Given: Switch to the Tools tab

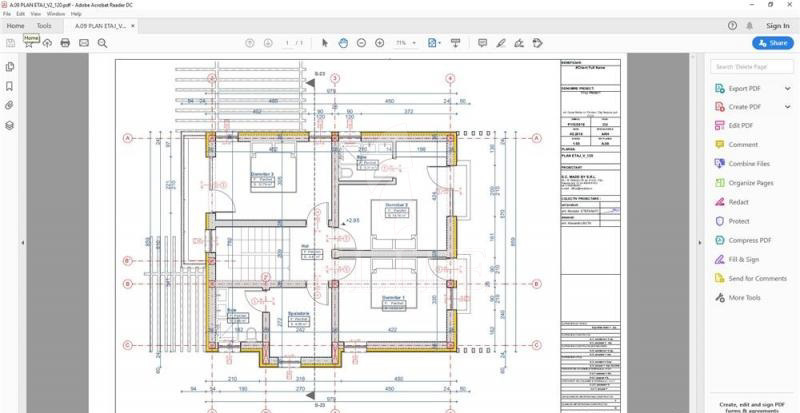Looking at the screenshot, I should [x=44, y=26].
